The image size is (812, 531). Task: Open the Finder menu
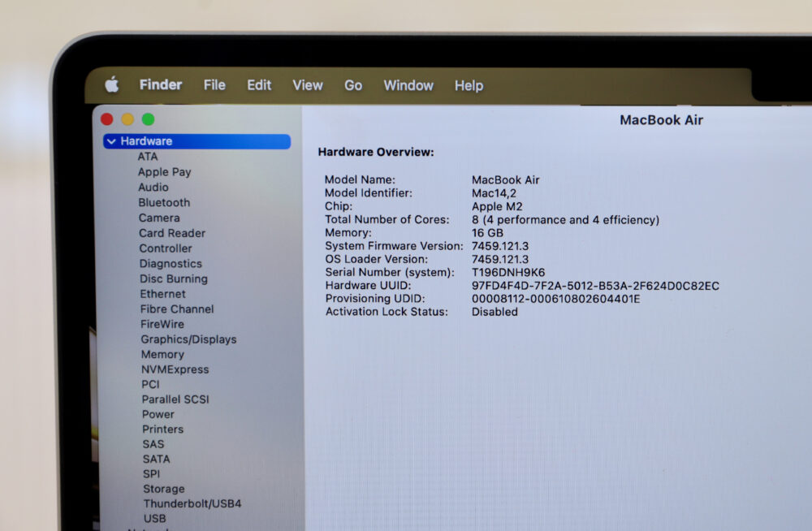click(x=161, y=84)
